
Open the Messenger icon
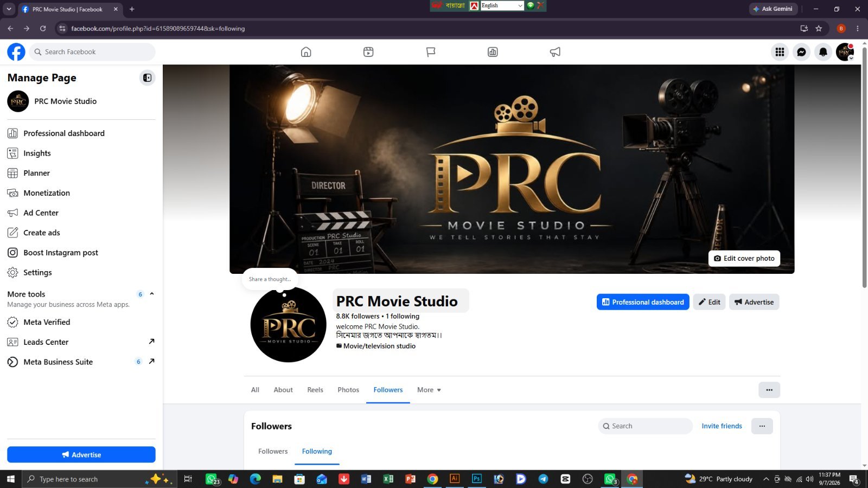click(801, 52)
